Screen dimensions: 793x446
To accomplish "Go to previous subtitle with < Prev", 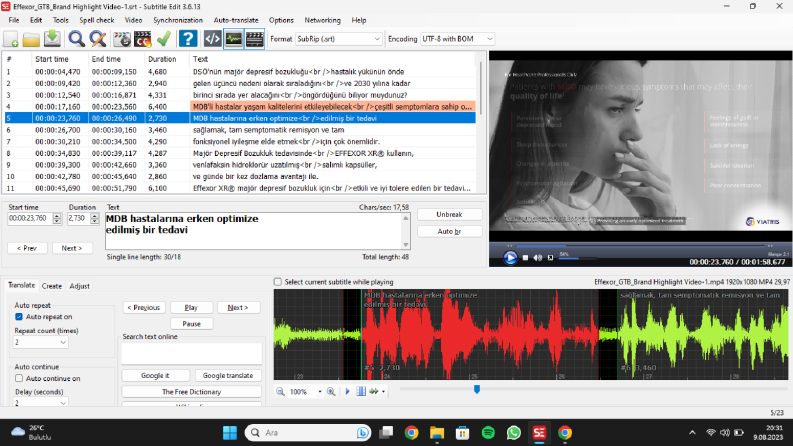I will tap(27, 248).
